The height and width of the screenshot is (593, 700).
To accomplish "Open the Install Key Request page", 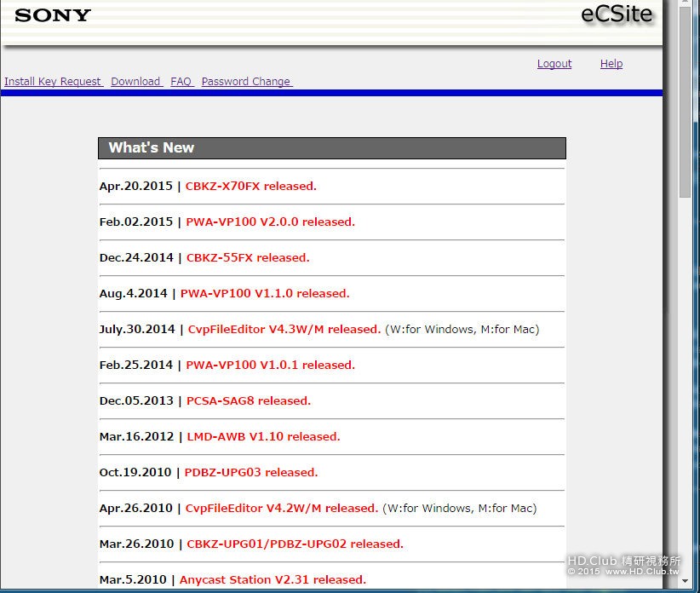I will pos(54,82).
